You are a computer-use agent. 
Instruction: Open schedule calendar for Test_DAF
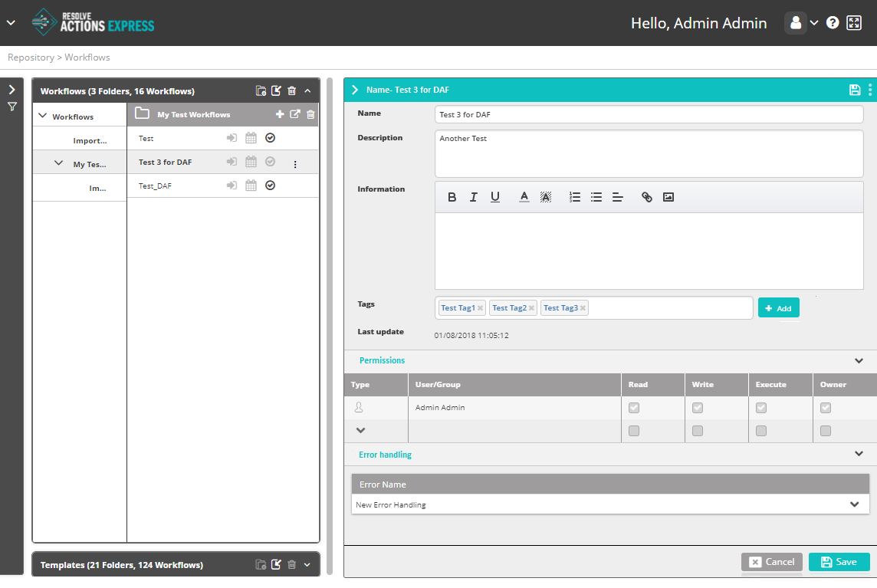251,186
